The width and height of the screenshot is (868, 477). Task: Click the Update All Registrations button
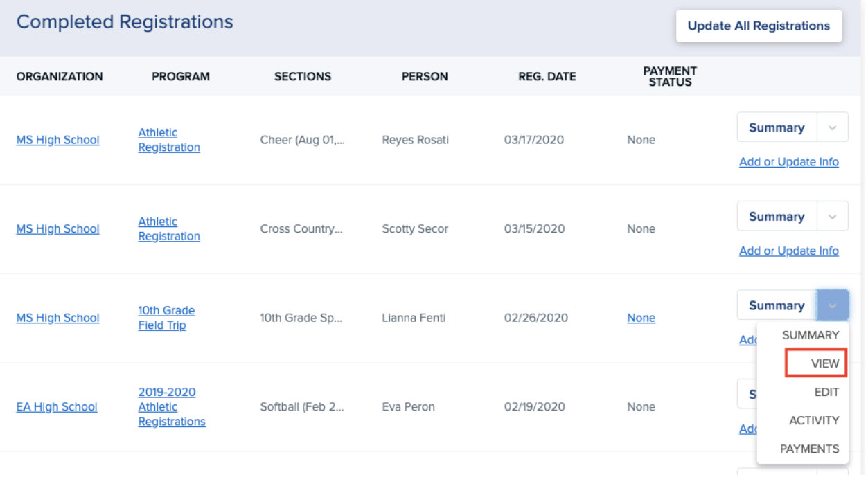tap(759, 26)
